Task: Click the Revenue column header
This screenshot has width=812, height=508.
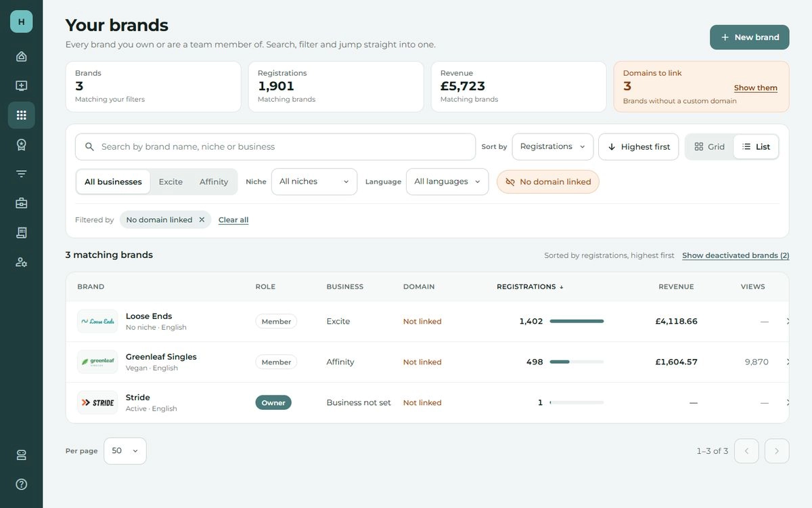Action: 676,287
